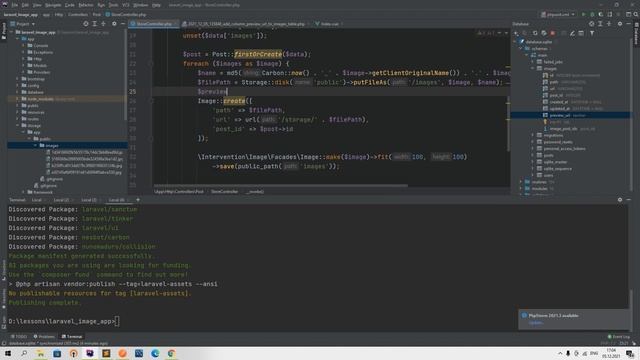Collapse the images folder in project tree
The width and height of the screenshot is (640, 360).
[36, 145]
